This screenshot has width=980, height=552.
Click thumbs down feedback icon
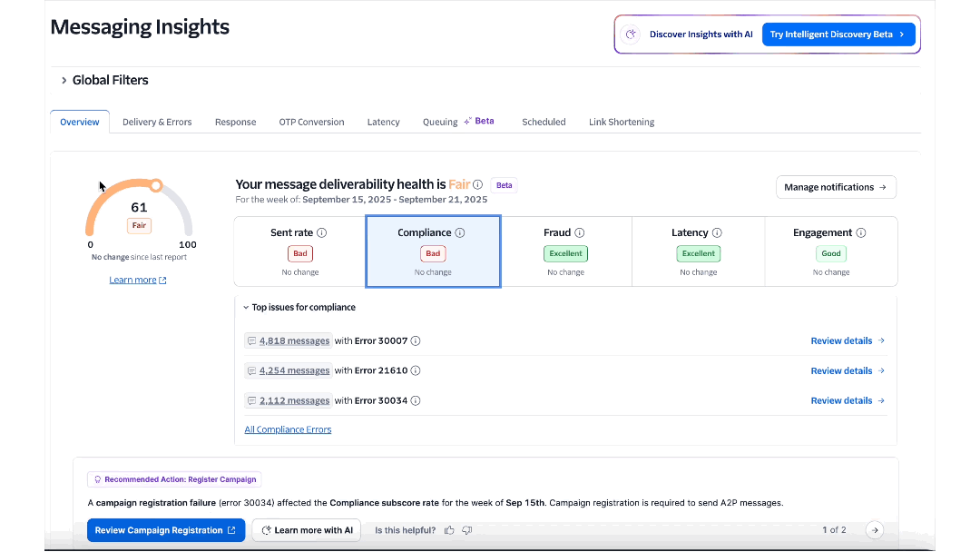pos(467,530)
